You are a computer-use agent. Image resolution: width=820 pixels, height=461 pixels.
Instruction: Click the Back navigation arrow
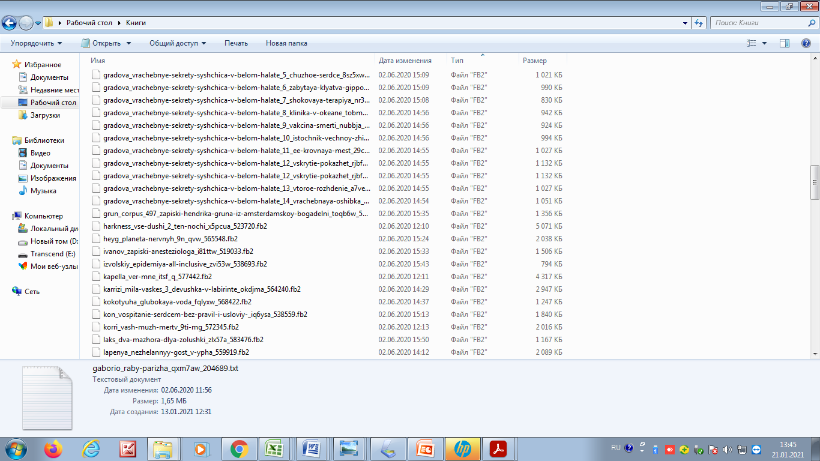(x=12, y=21)
